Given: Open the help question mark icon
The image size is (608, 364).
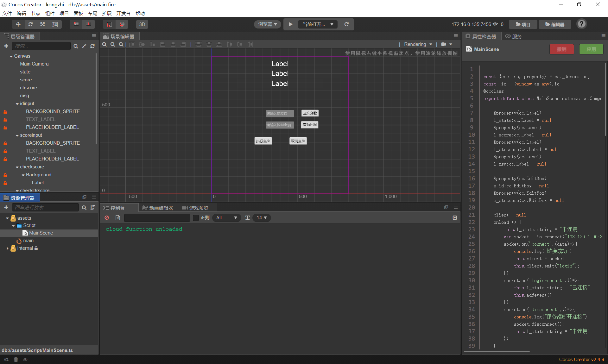Looking at the screenshot, I should 581,24.
